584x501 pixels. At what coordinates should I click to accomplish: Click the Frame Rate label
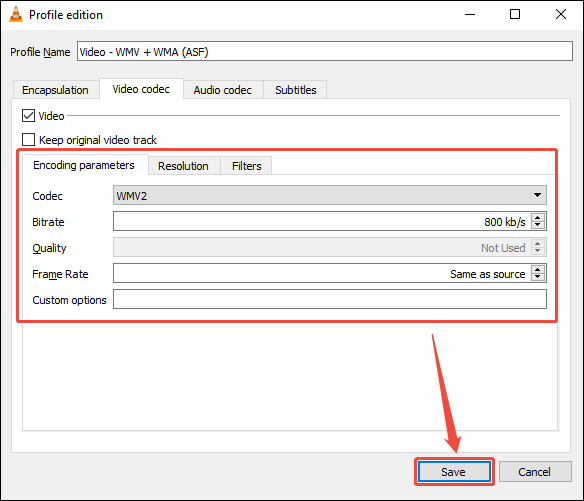(x=60, y=274)
